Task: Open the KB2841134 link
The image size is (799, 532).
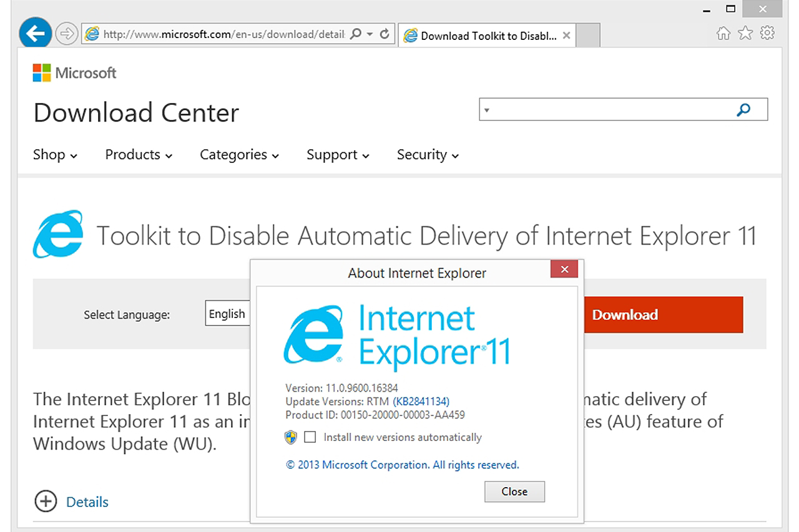Action: click(x=421, y=401)
